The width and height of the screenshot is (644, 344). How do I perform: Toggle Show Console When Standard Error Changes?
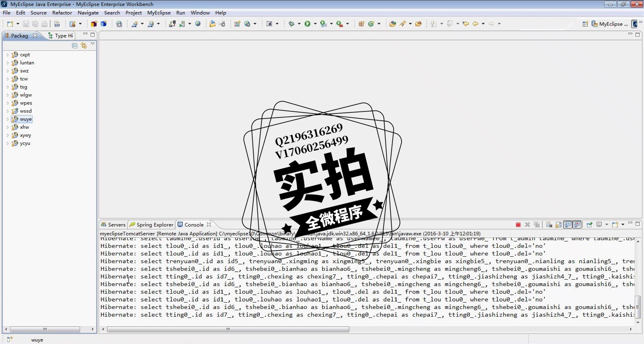(577, 225)
